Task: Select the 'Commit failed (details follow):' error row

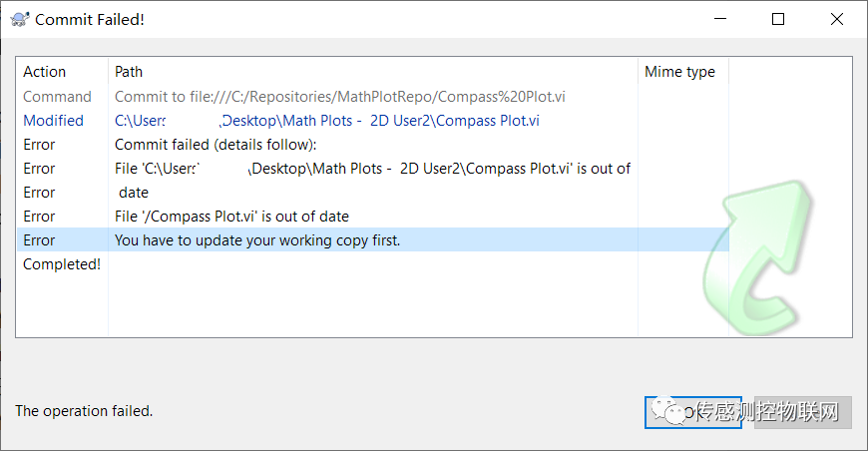Action: 215,145
